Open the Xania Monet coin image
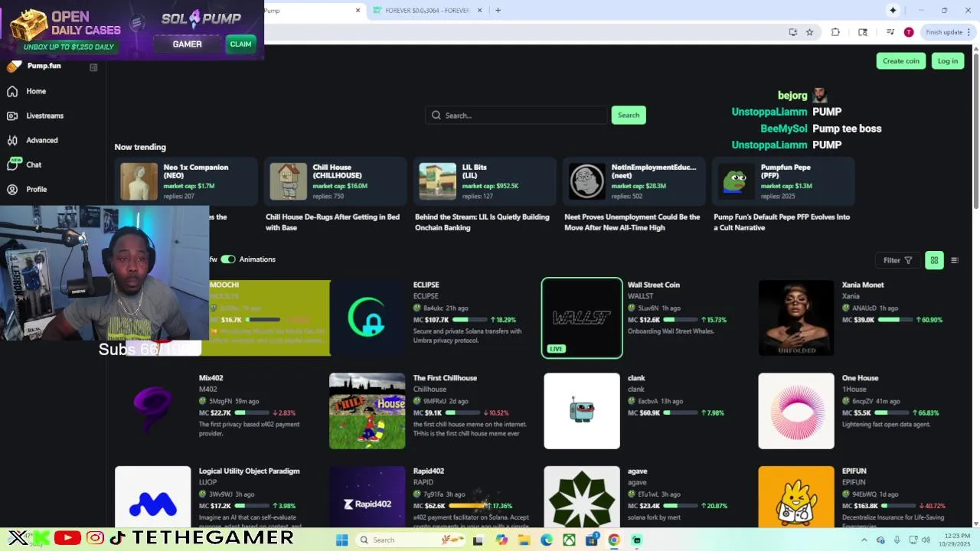The image size is (980, 551). [796, 318]
